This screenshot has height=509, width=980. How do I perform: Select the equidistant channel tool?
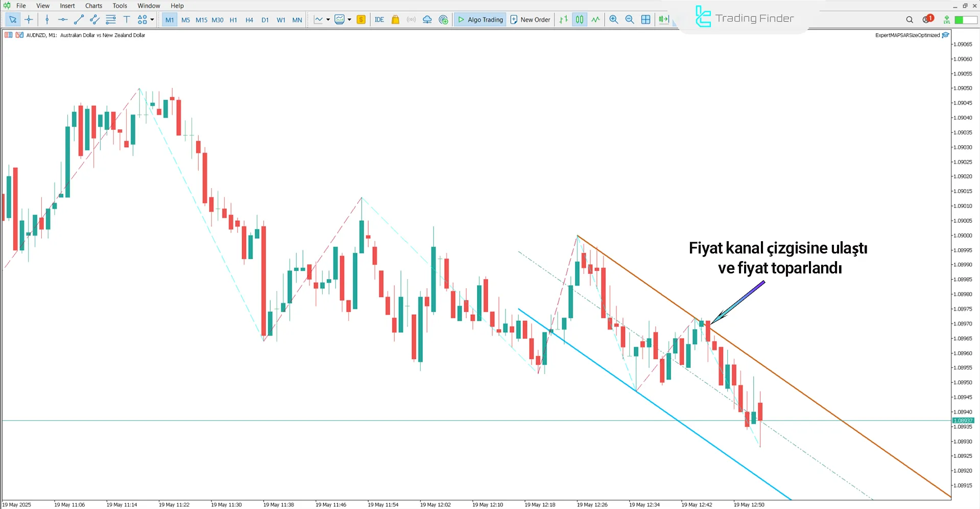94,19
